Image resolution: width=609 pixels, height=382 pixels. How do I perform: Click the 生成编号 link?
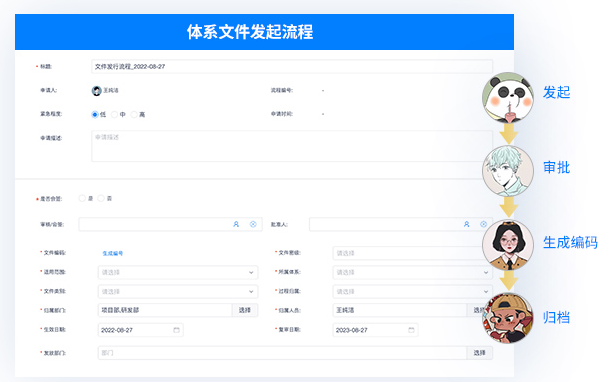coord(113,253)
